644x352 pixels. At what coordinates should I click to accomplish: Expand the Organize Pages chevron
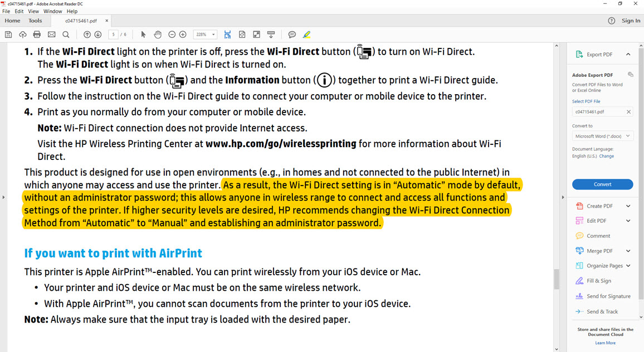coord(628,266)
